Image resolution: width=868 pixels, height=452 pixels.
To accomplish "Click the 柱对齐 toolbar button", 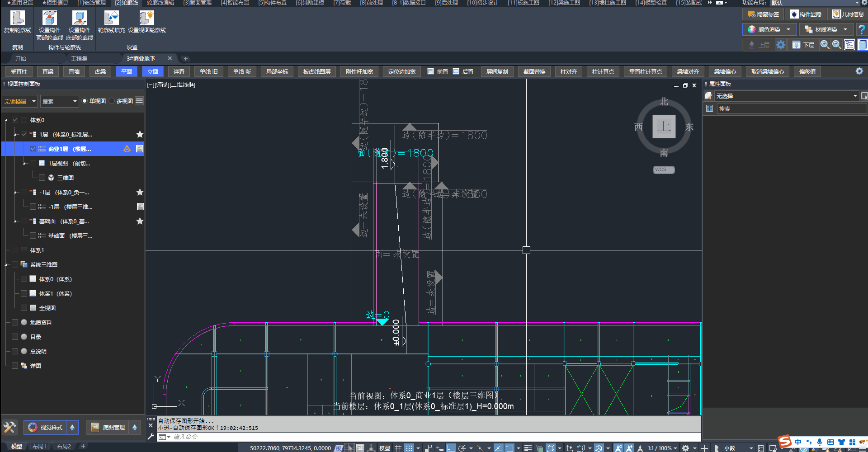I will pyautogui.click(x=568, y=72).
